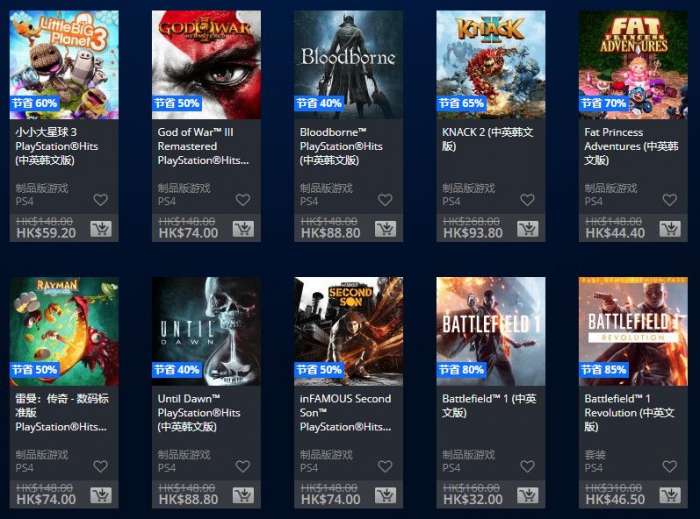The image size is (700, 519).
Task: Click the Bloodborne add-to-cart icon
Action: [x=386, y=228]
